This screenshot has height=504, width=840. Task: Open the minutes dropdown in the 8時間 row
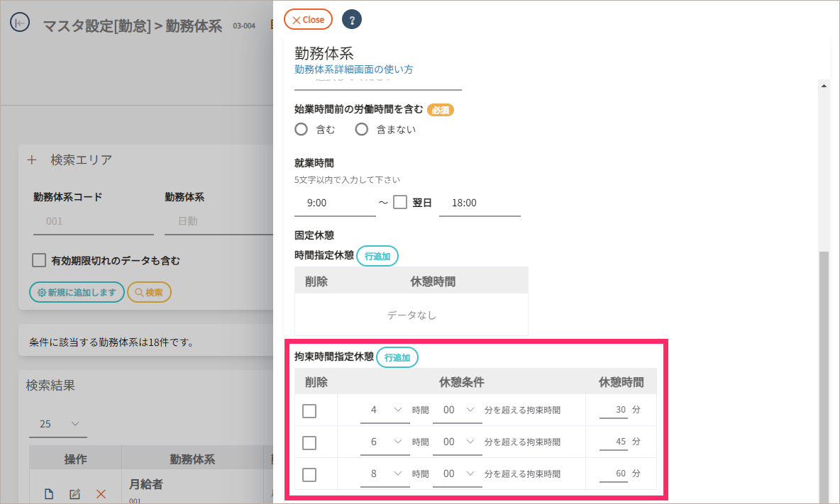(458, 474)
